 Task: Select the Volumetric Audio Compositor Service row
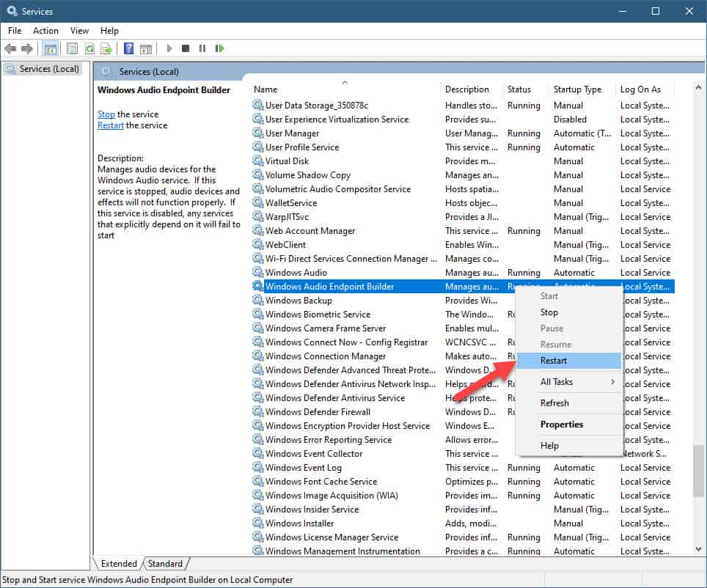coord(463,189)
